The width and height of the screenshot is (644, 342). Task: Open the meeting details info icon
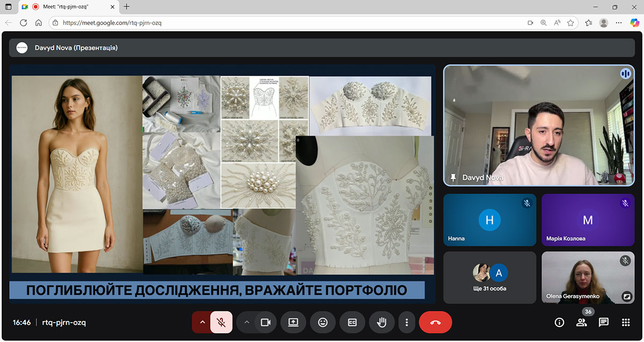tap(559, 322)
